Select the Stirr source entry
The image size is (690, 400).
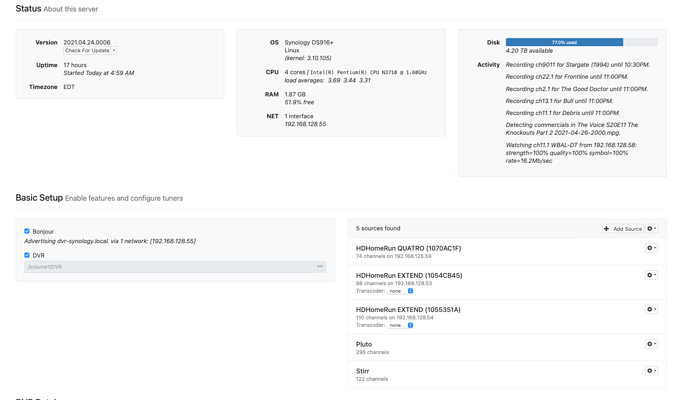point(363,371)
